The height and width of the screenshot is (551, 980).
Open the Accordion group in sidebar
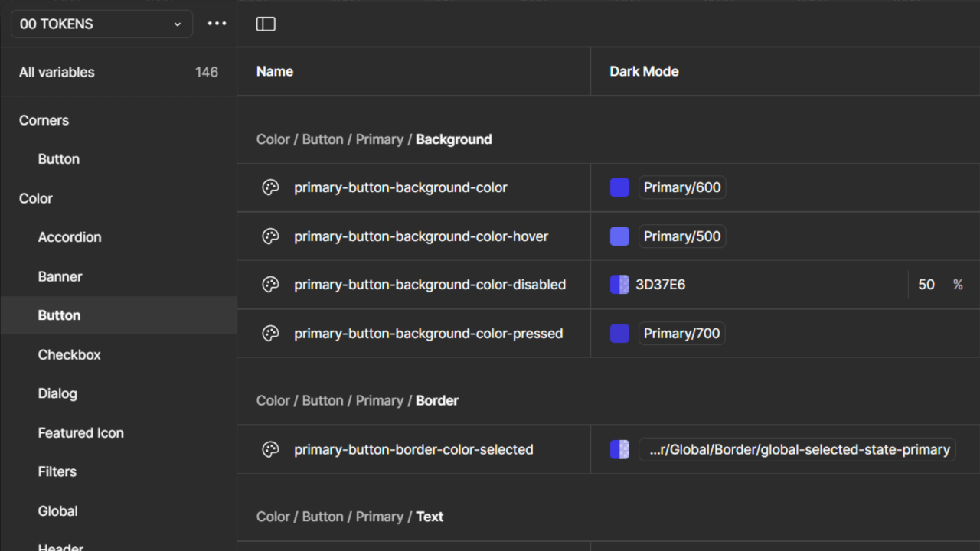click(x=70, y=237)
